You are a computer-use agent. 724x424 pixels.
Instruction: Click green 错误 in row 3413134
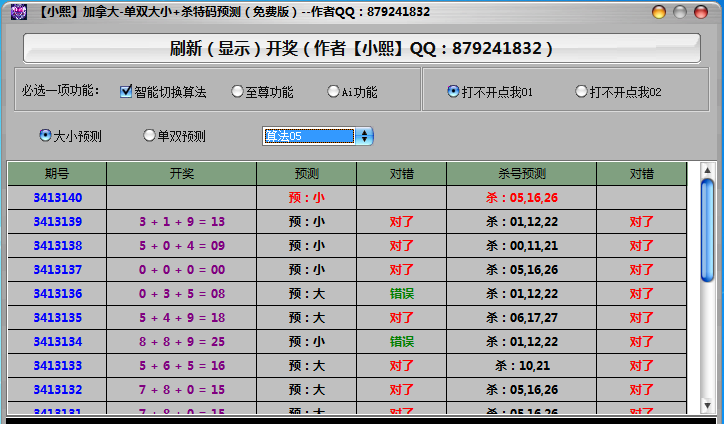click(402, 342)
